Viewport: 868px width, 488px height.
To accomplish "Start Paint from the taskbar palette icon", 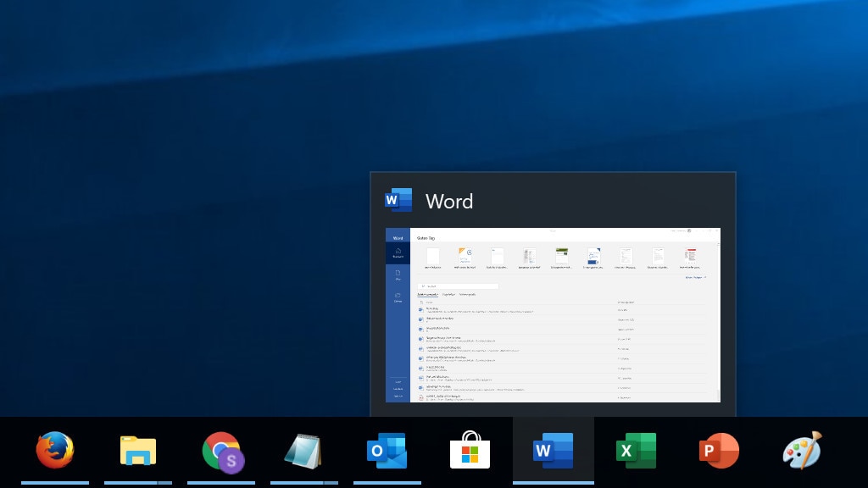I will (802, 451).
